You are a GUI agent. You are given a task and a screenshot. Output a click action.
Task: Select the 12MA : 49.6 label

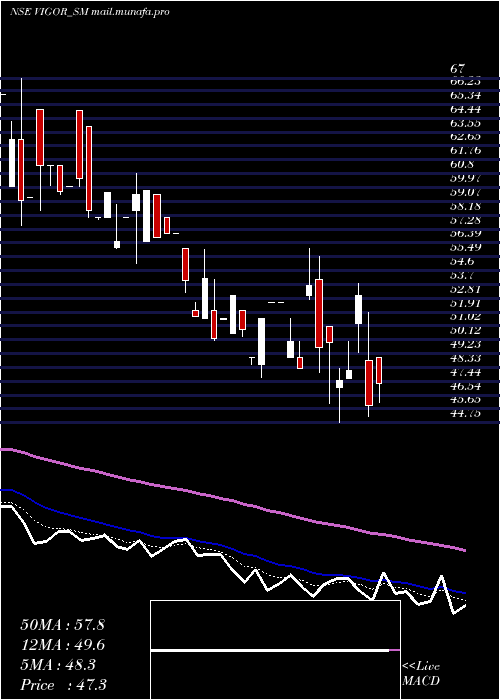pyautogui.click(x=62, y=645)
